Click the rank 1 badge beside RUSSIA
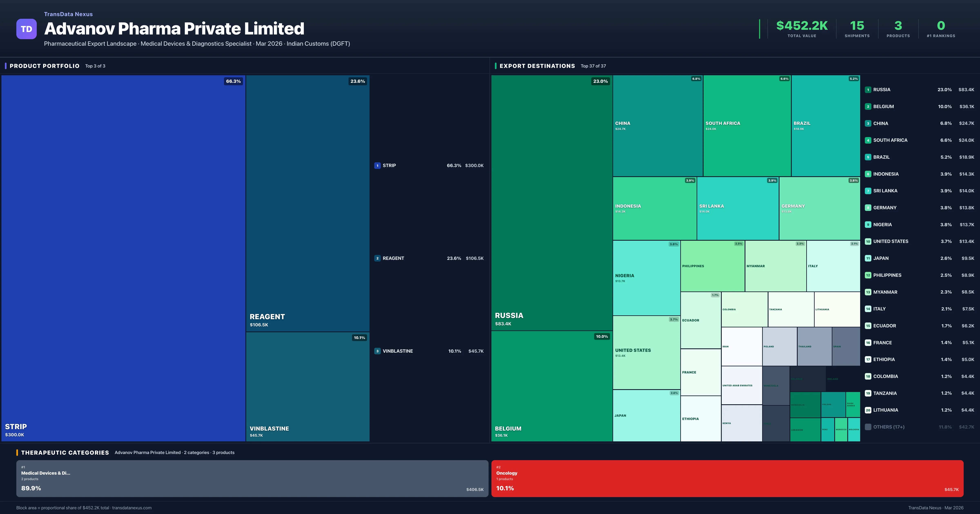 868,90
